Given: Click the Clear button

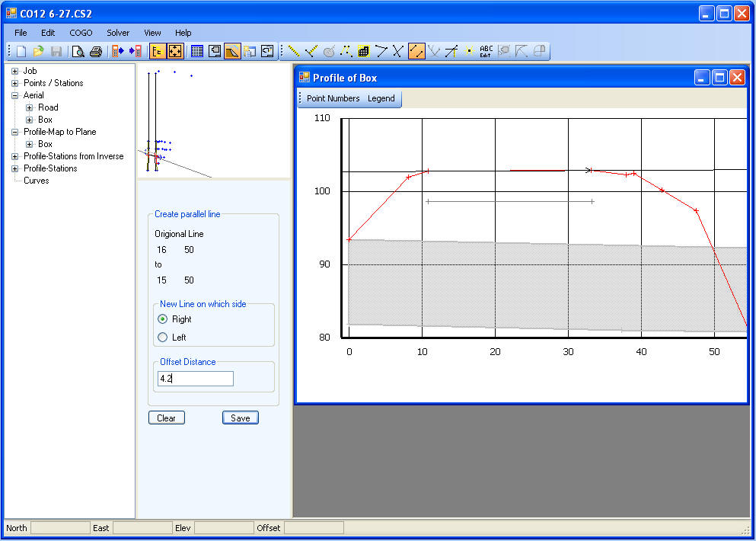Looking at the screenshot, I should click(x=166, y=418).
